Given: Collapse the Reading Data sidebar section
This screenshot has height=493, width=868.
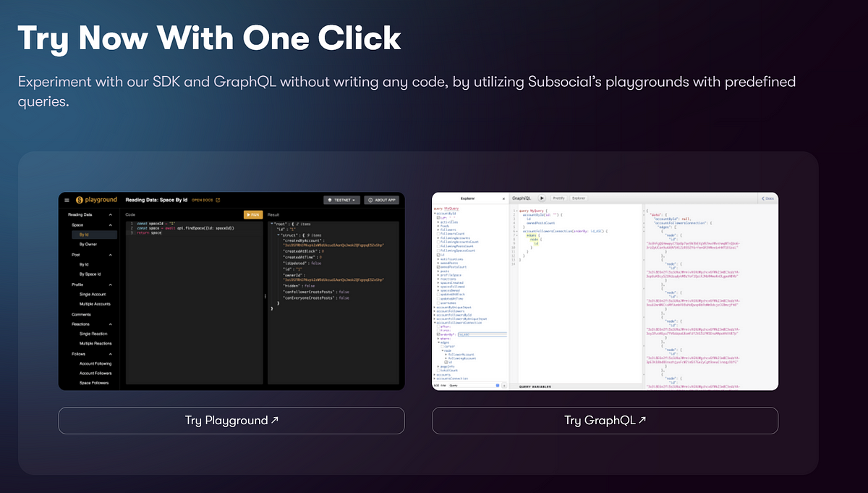Looking at the screenshot, I should pyautogui.click(x=111, y=215).
